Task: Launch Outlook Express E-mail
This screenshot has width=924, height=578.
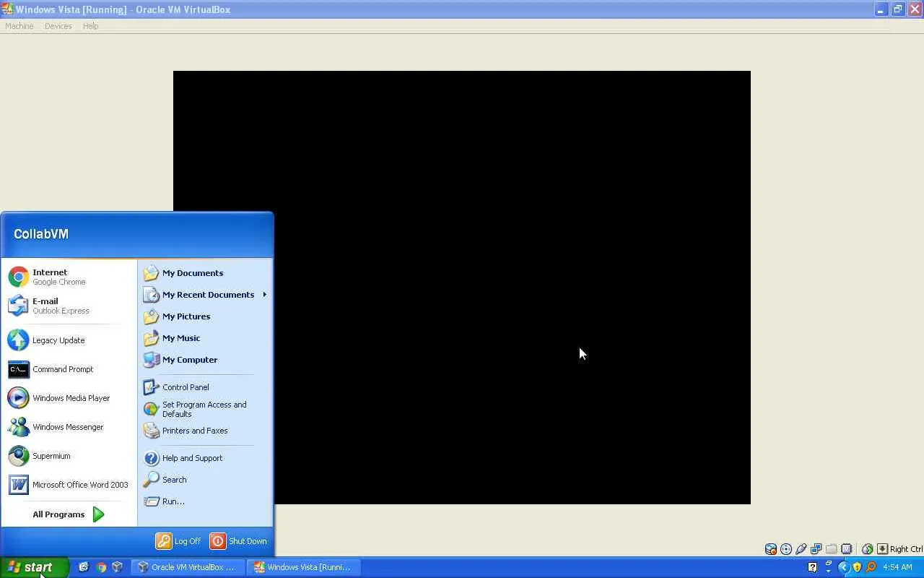Action: 69,306
